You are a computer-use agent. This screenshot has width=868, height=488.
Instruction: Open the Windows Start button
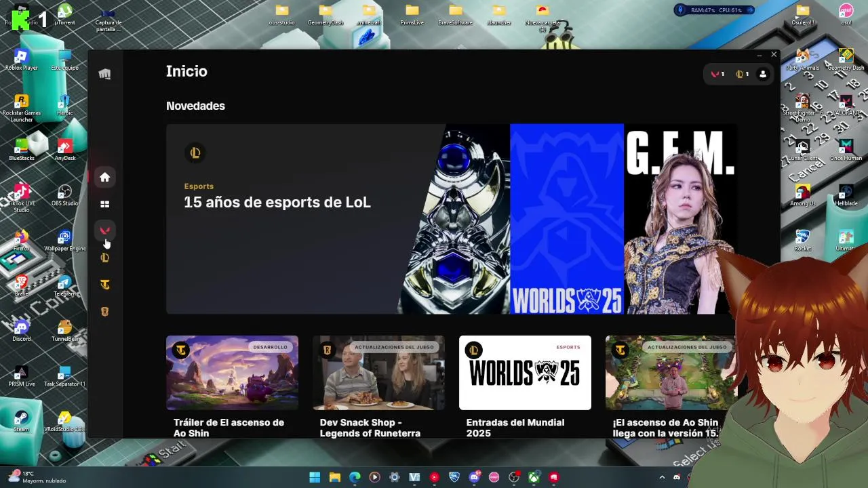click(315, 477)
